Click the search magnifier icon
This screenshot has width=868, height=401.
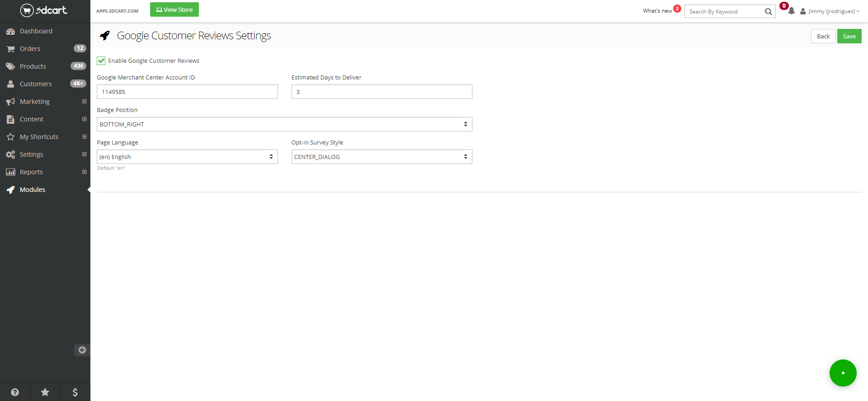768,12
